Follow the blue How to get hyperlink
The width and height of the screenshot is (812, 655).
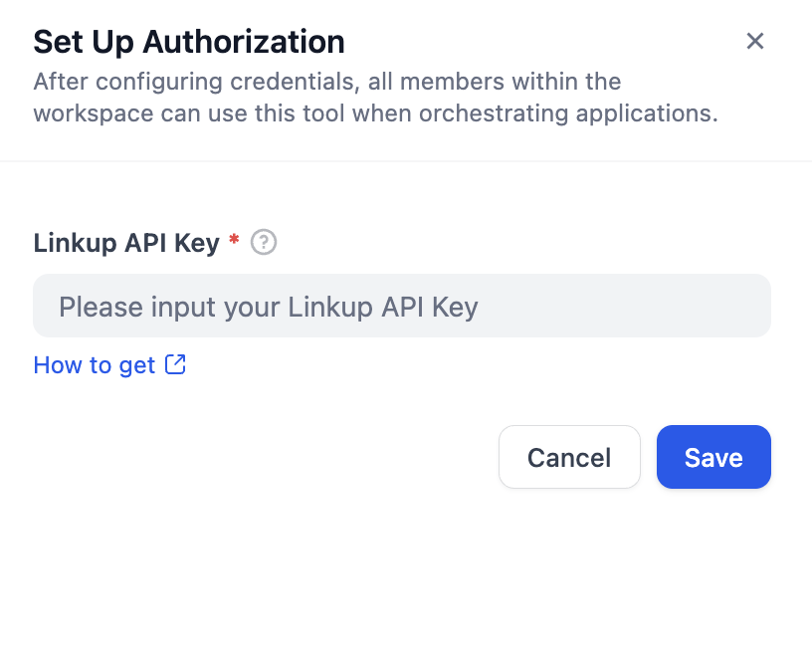[x=95, y=364]
